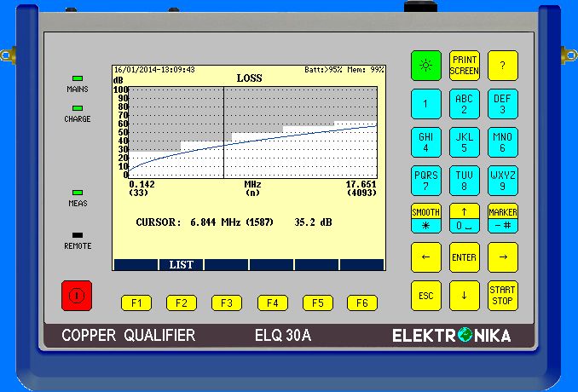578x392 pixels.
Task: Tap the up arrow 0 key
Action: (x=464, y=218)
